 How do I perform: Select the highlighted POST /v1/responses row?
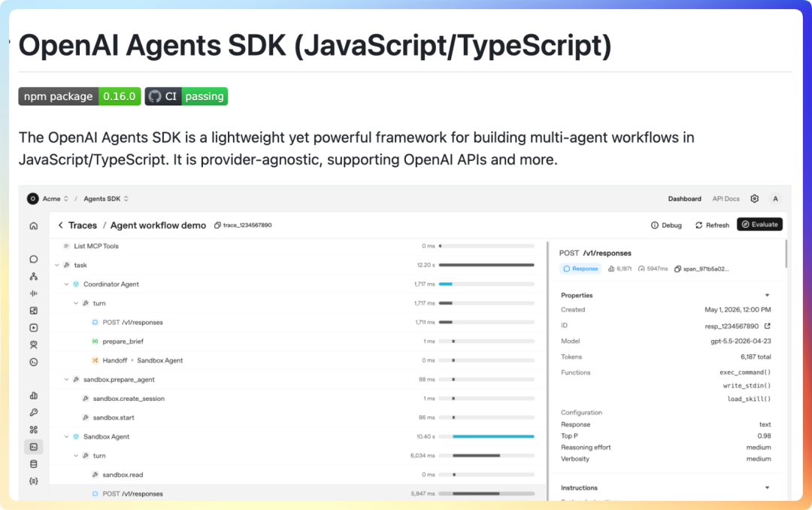298,494
